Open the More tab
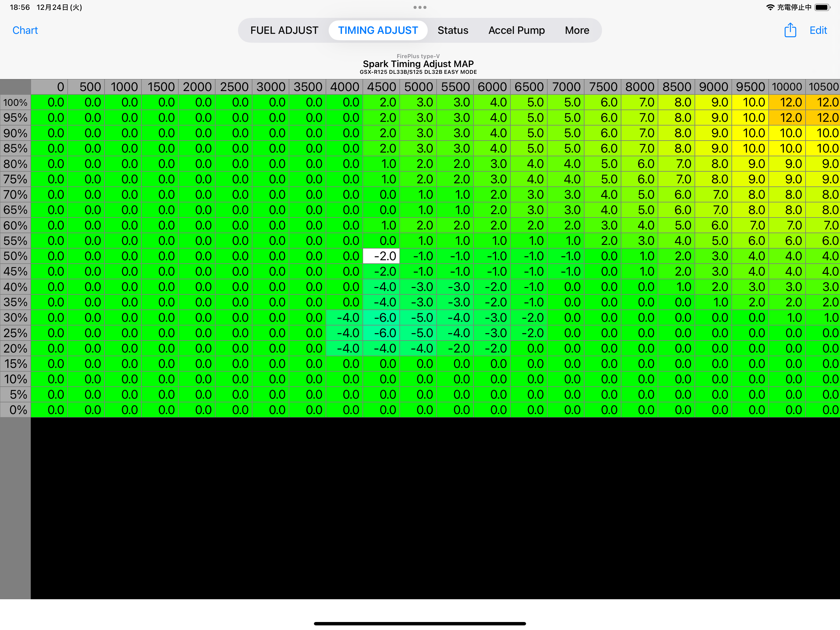Image resolution: width=840 pixels, height=630 pixels. 577,30
